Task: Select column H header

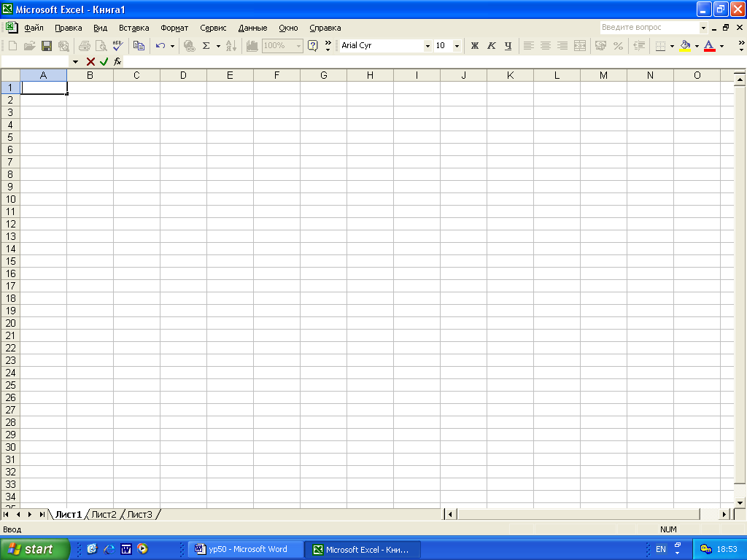Action: pos(370,75)
